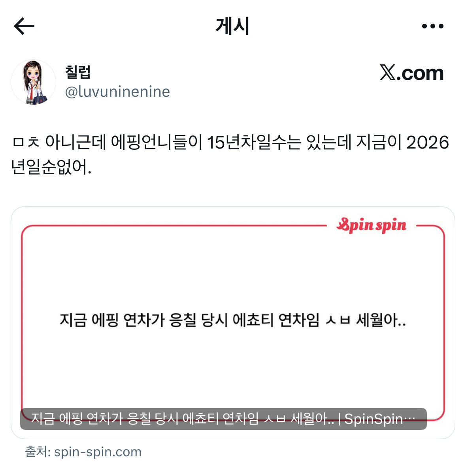Screen dimensions: 466x476
Task: Click the X.com logo
Action: (x=411, y=73)
